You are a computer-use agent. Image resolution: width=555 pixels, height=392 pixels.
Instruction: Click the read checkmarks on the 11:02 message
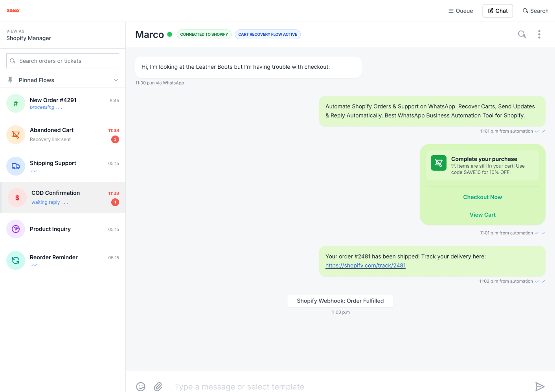click(x=540, y=281)
